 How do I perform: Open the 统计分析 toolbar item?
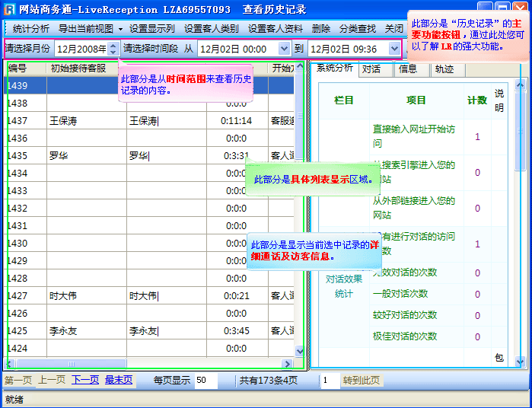[x=30, y=28]
